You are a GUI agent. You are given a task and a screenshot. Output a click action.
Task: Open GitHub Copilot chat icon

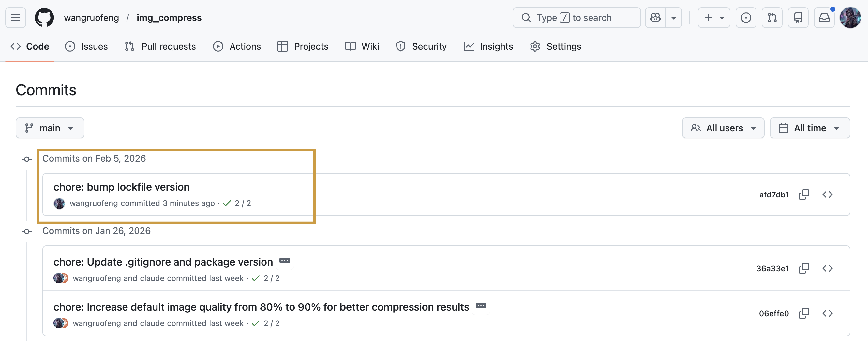tap(655, 18)
